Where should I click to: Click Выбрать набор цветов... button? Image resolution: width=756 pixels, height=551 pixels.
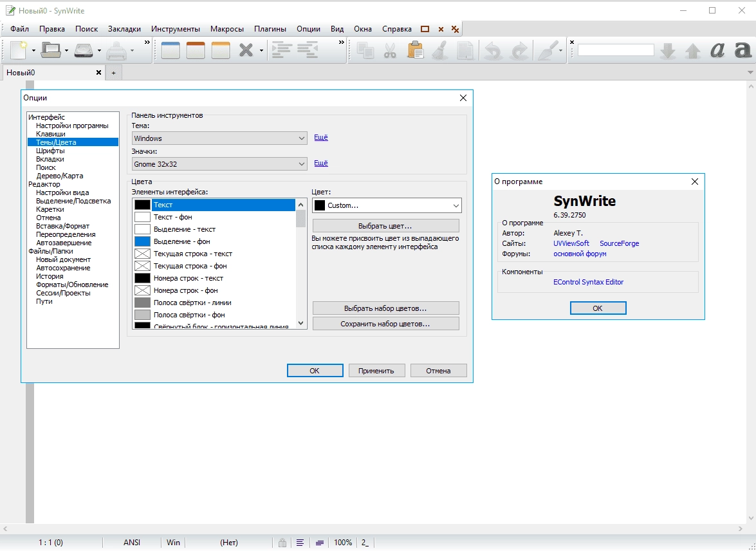[x=385, y=308]
